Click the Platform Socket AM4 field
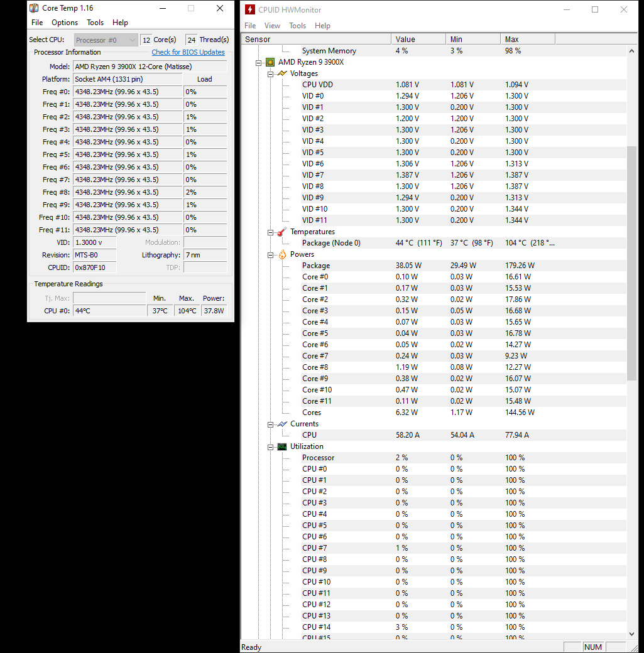644x653 pixels. pos(128,79)
